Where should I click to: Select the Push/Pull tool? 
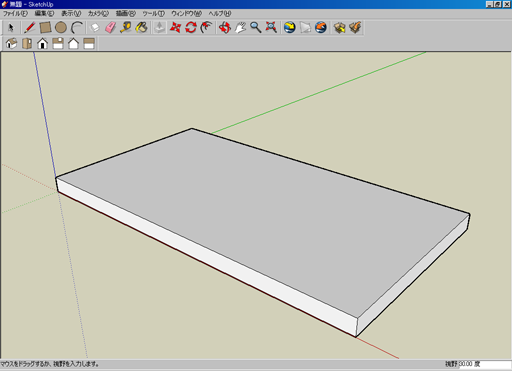pyautogui.click(x=160, y=27)
